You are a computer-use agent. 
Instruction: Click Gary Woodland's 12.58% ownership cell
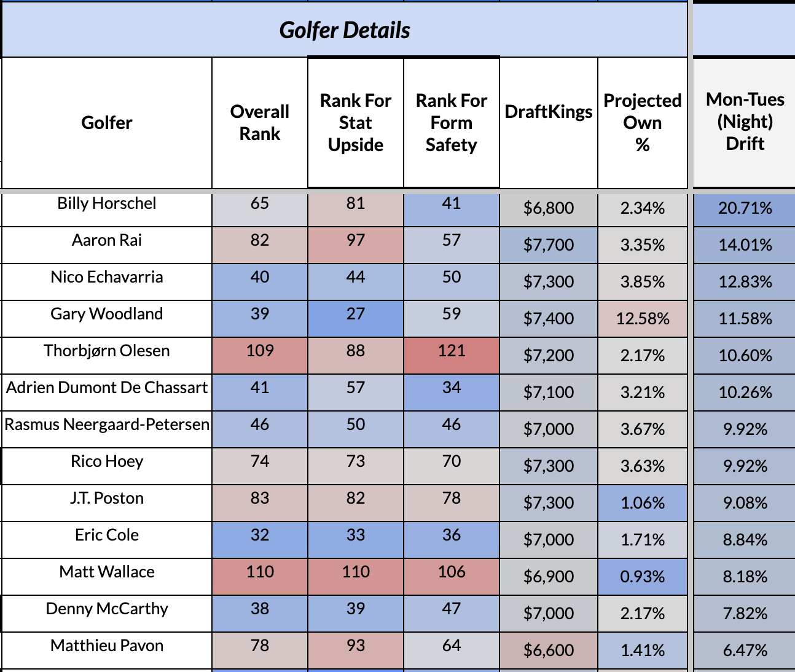(x=642, y=319)
